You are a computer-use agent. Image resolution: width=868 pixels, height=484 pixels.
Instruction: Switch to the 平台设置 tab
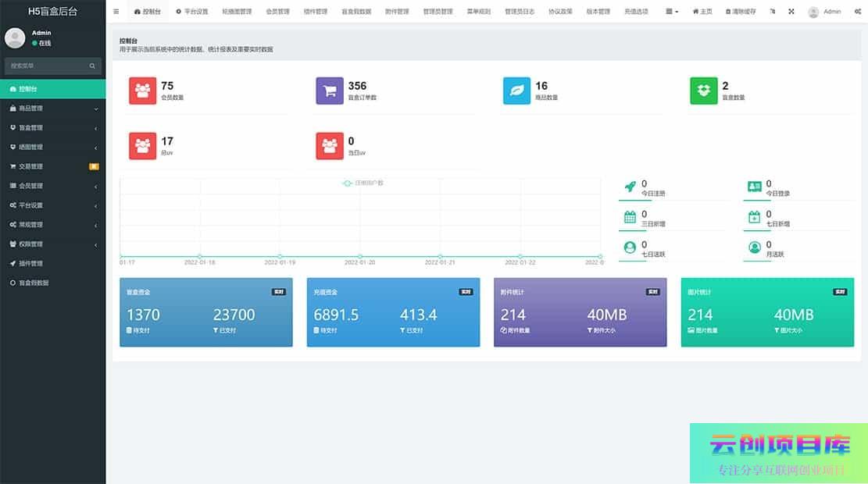click(191, 12)
